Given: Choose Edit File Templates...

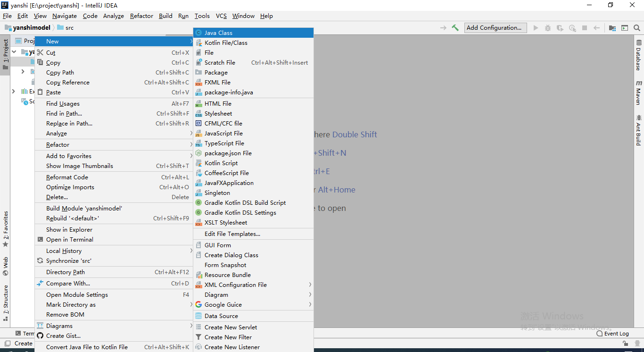Looking at the screenshot, I should point(253,234).
